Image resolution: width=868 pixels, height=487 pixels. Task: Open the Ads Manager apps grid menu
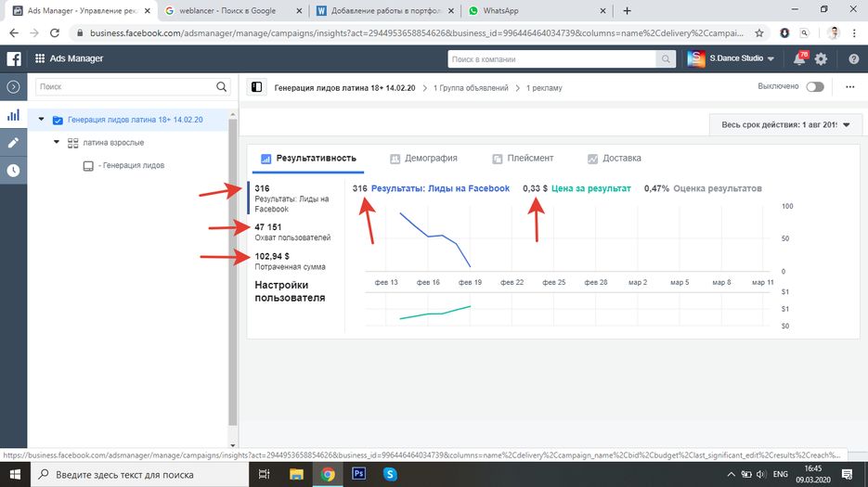coord(40,58)
